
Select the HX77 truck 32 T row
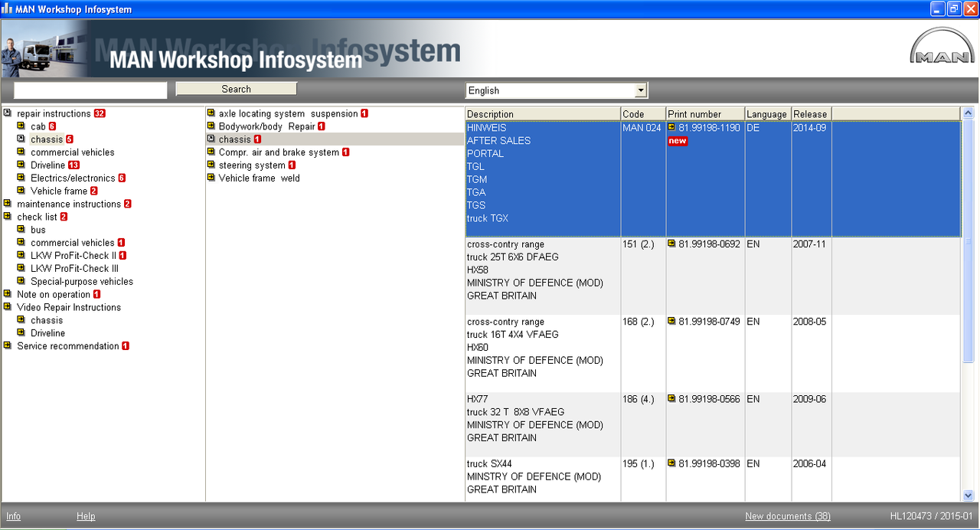point(713,424)
